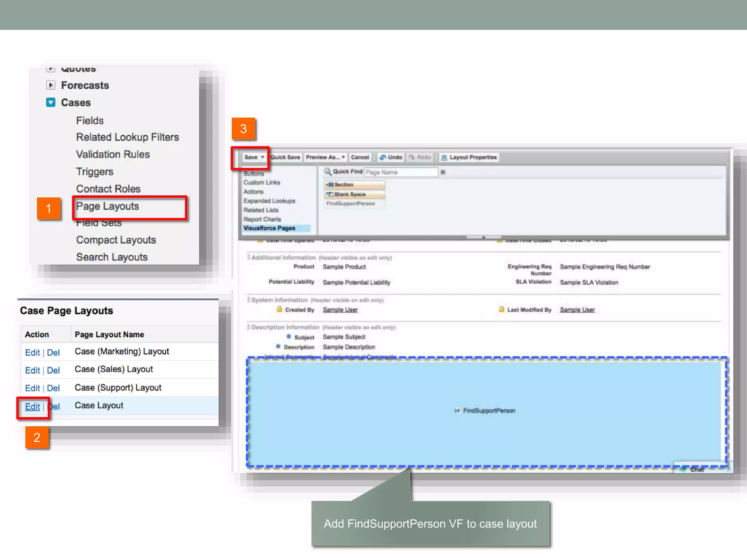Select Actions palette category
747x560 pixels.
pyautogui.click(x=253, y=191)
